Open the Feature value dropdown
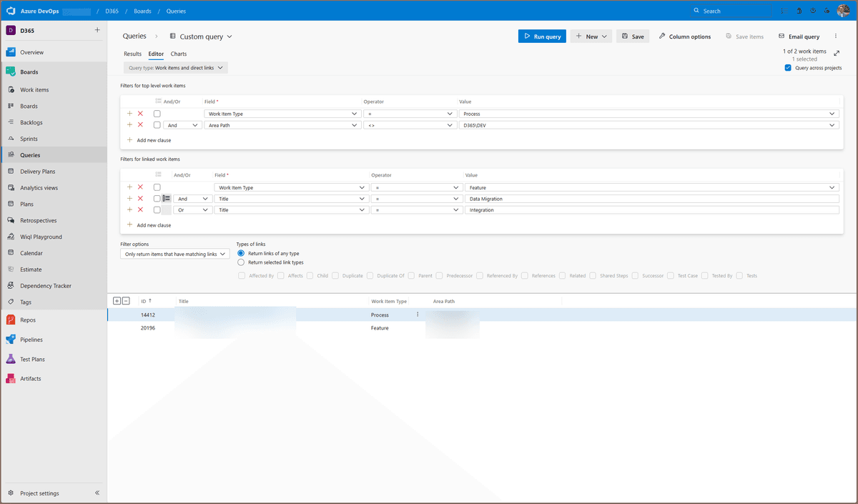 [x=652, y=187]
